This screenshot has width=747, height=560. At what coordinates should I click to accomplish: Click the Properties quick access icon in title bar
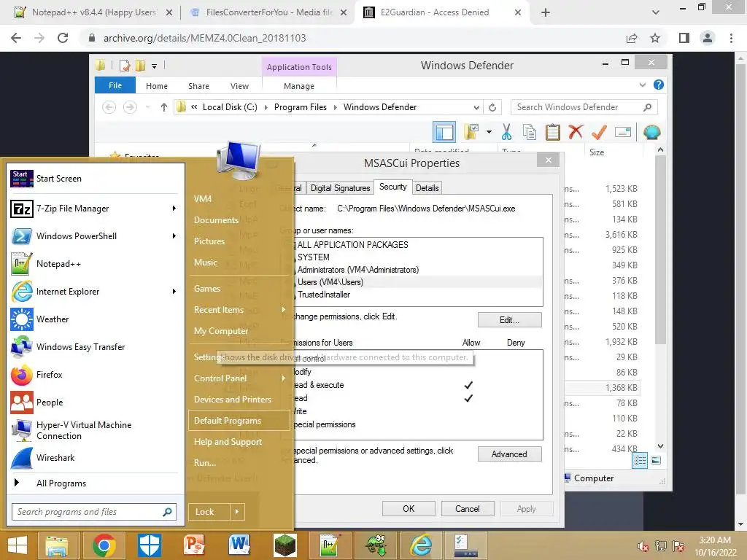pos(125,66)
